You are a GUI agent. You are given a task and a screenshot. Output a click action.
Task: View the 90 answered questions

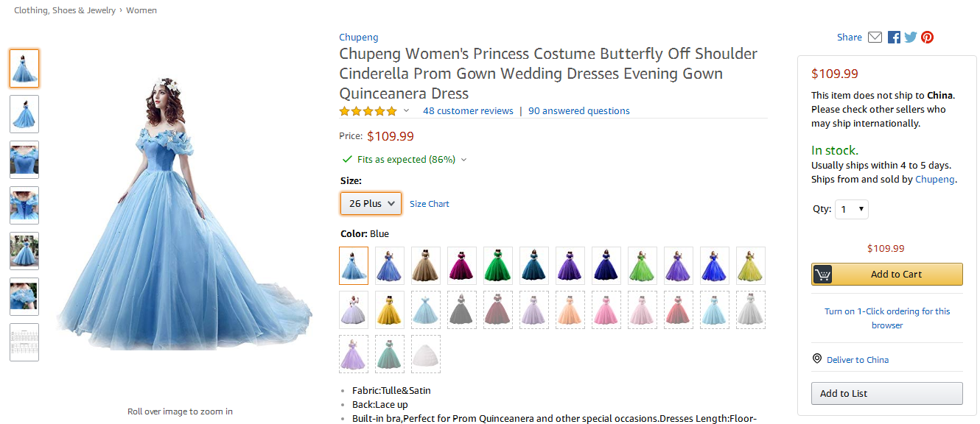tap(579, 111)
